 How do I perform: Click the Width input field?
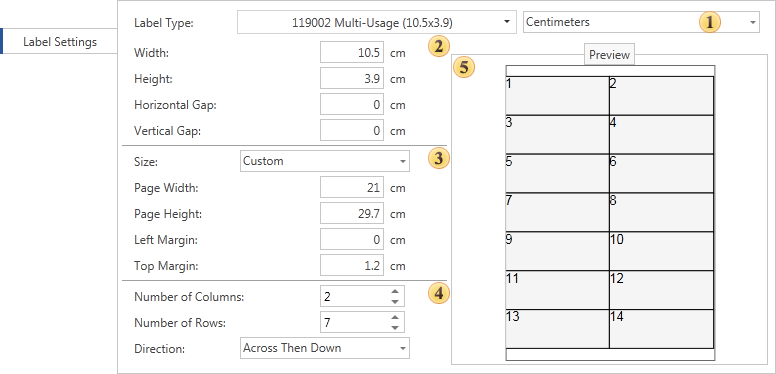[352, 53]
